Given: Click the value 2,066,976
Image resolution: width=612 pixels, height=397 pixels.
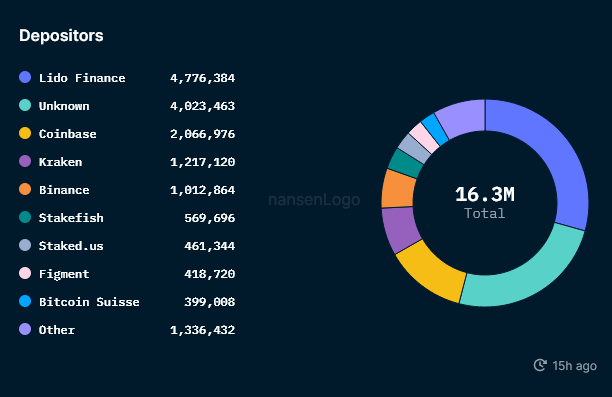Looking at the screenshot, I should point(203,134).
